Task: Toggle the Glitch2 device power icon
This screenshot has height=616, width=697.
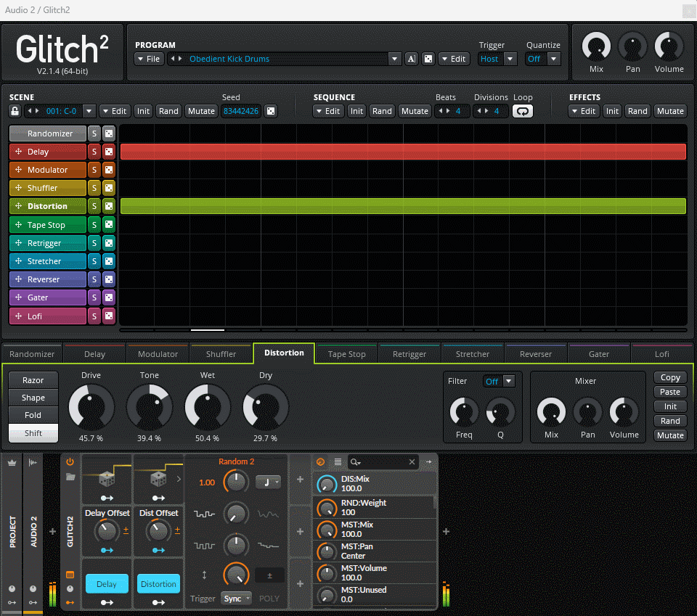Action: pos(70,462)
